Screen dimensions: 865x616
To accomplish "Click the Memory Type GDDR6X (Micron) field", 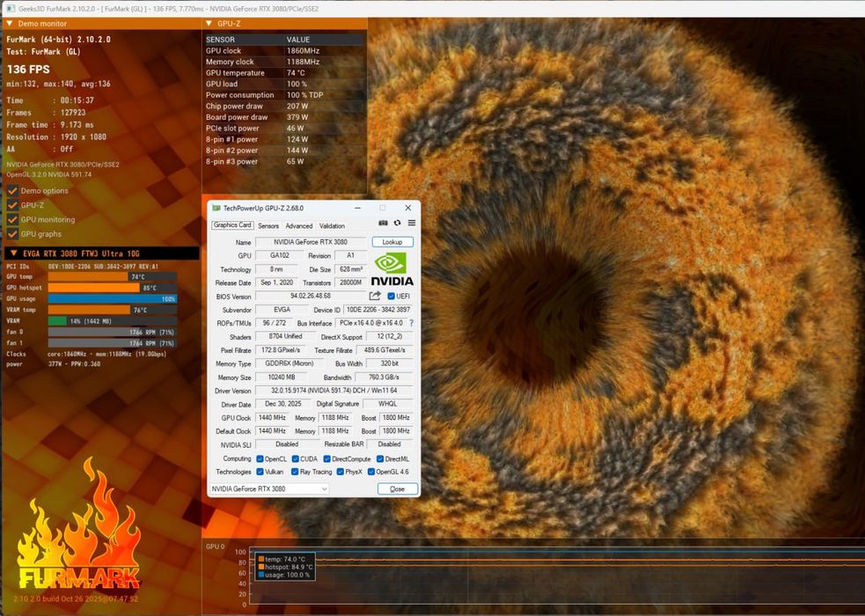I will (x=290, y=363).
